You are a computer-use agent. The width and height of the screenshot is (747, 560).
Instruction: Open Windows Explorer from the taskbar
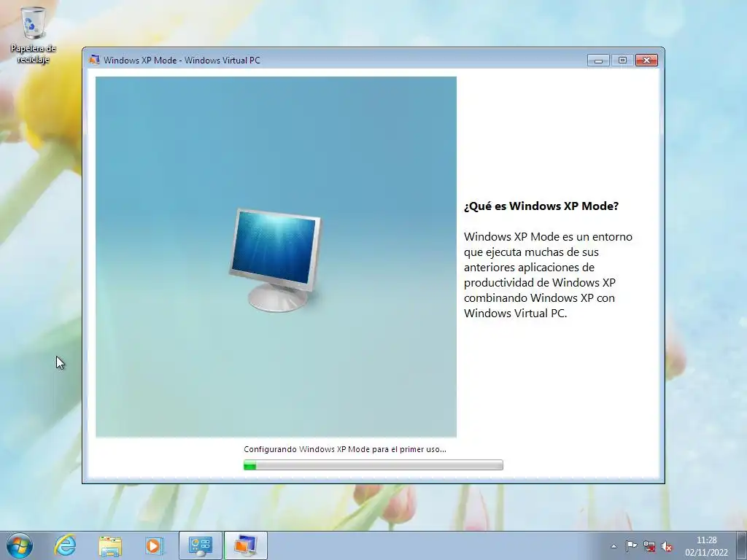click(x=110, y=545)
